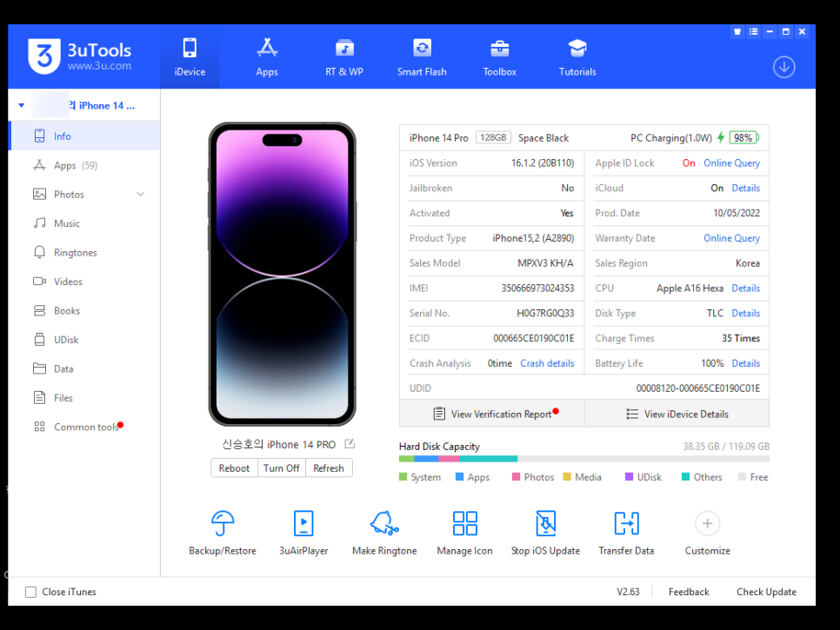The height and width of the screenshot is (630, 840).
Task: Launch the 3uAirPlayer tool
Action: click(x=303, y=523)
